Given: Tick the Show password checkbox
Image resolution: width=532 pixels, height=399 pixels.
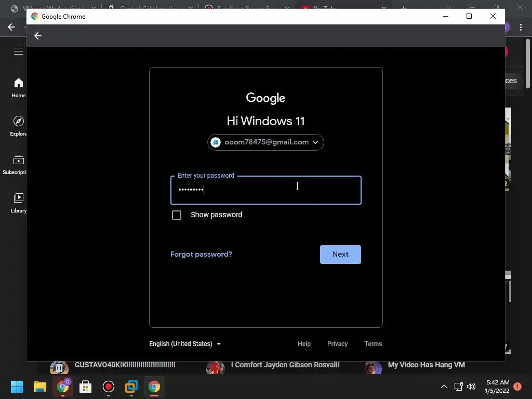Looking at the screenshot, I should [177, 215].
